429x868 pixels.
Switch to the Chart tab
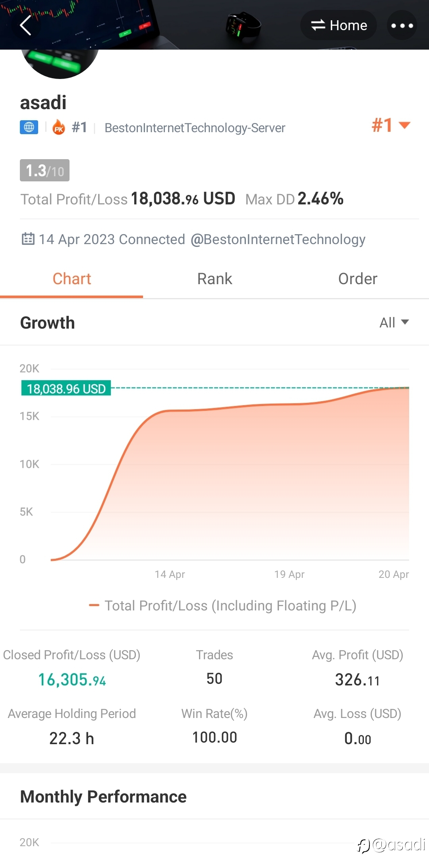[x=71, y=279]
